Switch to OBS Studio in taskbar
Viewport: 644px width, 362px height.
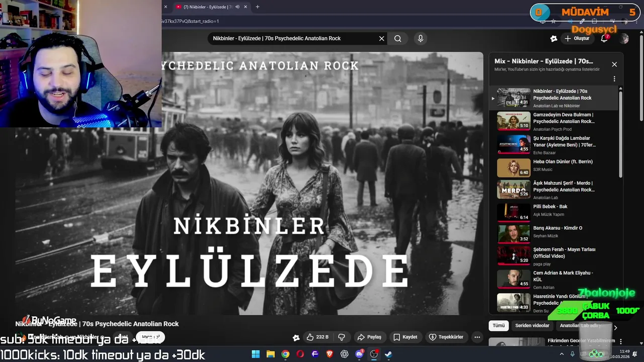[374, 354]
